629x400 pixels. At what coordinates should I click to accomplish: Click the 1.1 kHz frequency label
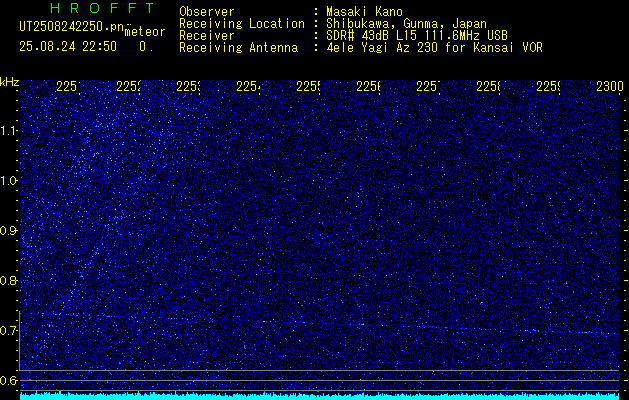pyautogui.click(x=9, y=131)
